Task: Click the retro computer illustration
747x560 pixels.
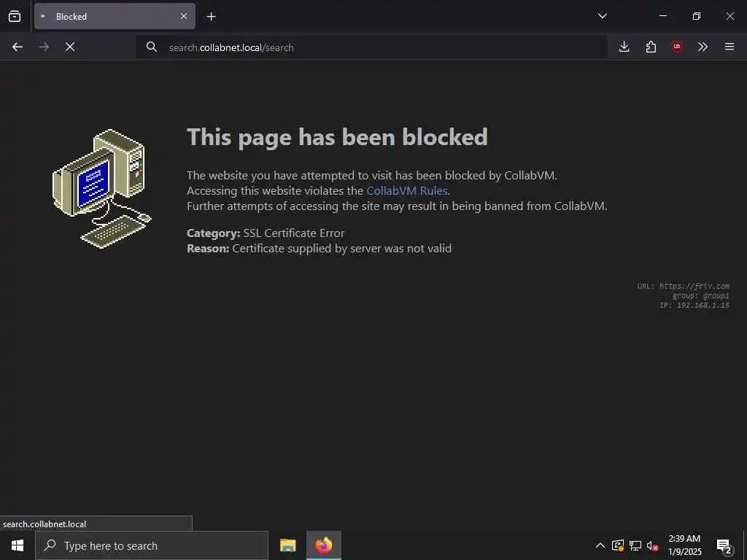Action: click(102, 188)
